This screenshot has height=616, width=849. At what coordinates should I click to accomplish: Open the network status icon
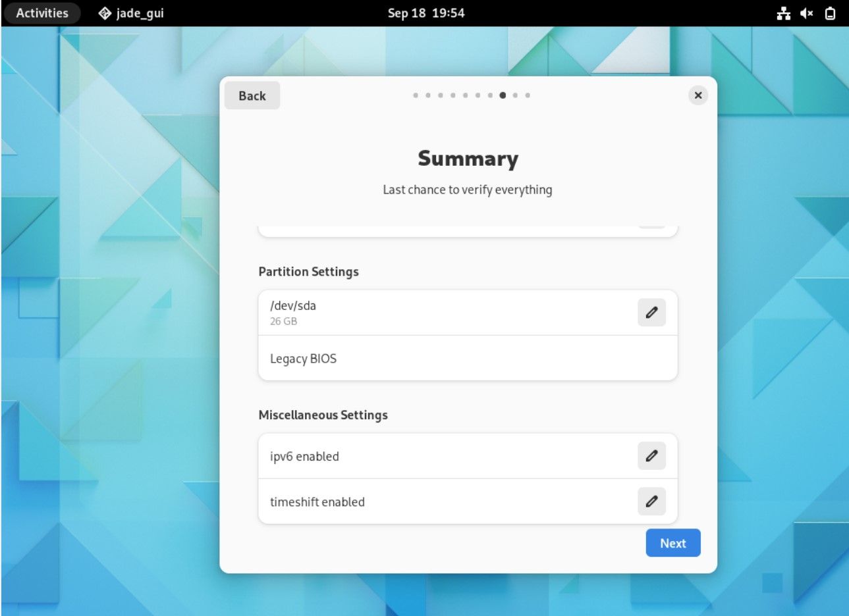coord(783,13)
